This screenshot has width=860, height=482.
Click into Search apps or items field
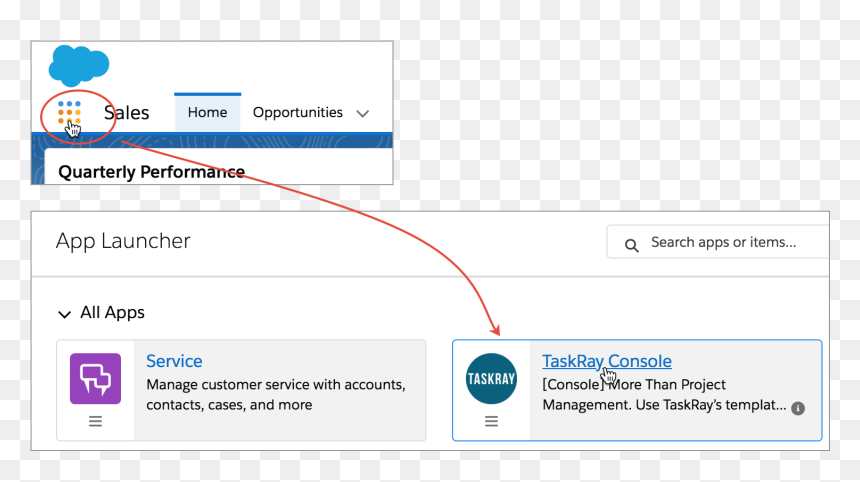coord(718,242)
